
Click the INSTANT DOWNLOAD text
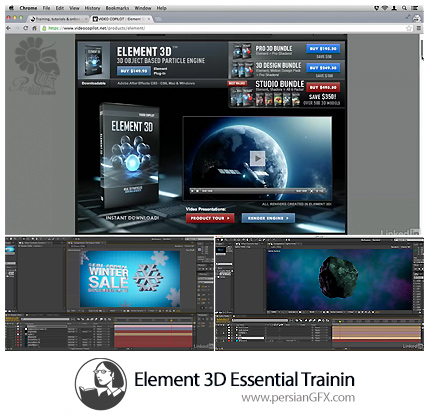[132, 218]
